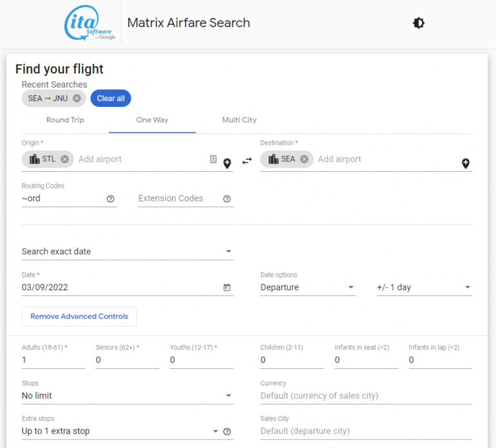Open the date picker calendar icon
This screenshot has height=448, width=496.
pos(227,287)
